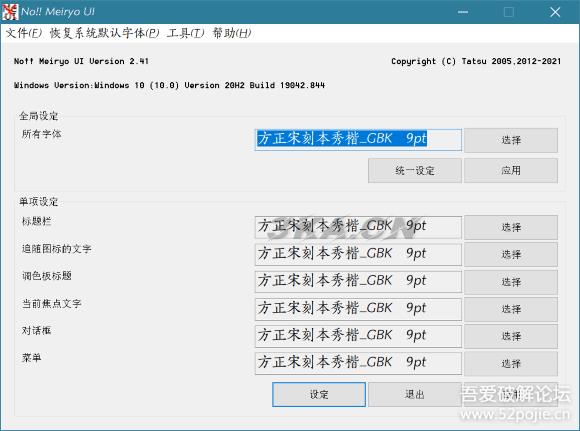Screen dimensions: 580x431
Task: Close the No!! Meiryo UI window
Action: 555,12
